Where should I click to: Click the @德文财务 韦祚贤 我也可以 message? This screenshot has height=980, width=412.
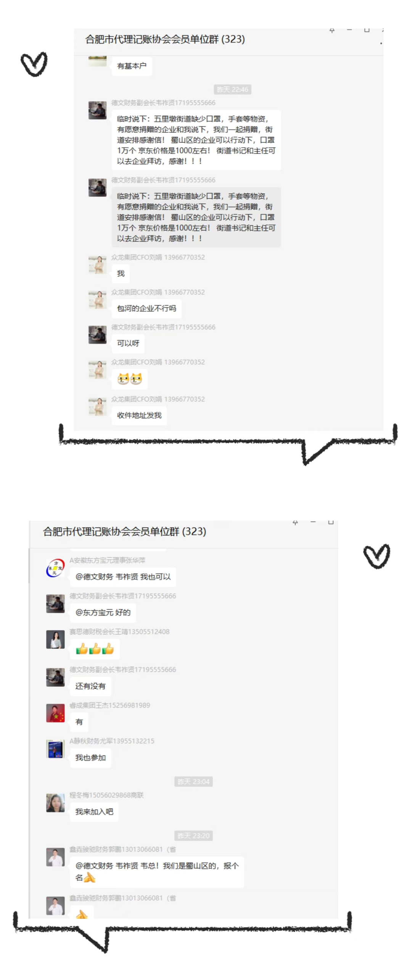pos(123,577)
